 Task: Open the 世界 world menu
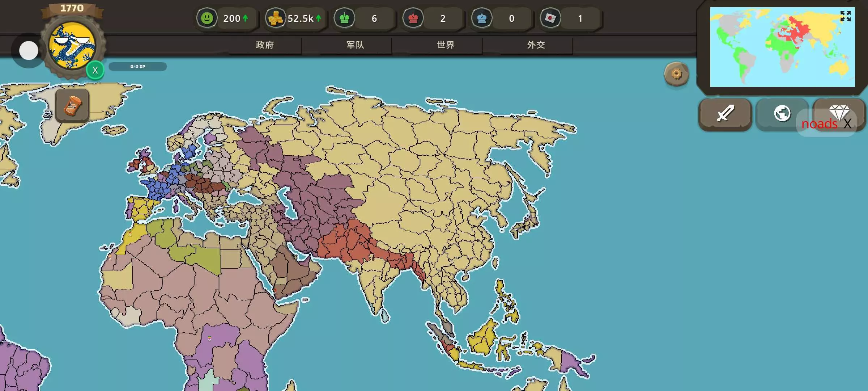pyautogui.click(x=446, y=45)
